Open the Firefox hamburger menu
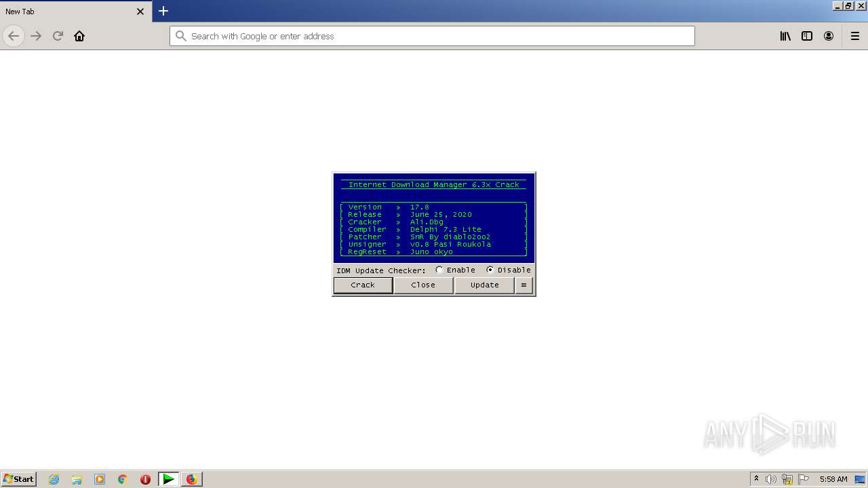This screenshot has width=868, height=488. [855, 36]
